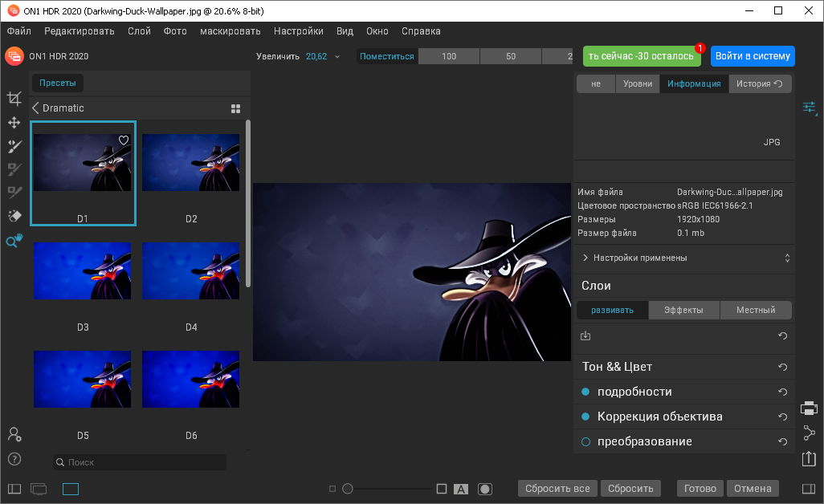824x504 pixels.
Task: Open the Слой menu
Action: pos(139,31)
